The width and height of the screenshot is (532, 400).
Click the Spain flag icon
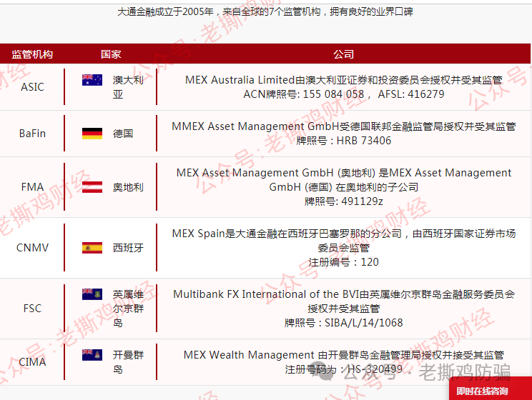click(92, 248)
